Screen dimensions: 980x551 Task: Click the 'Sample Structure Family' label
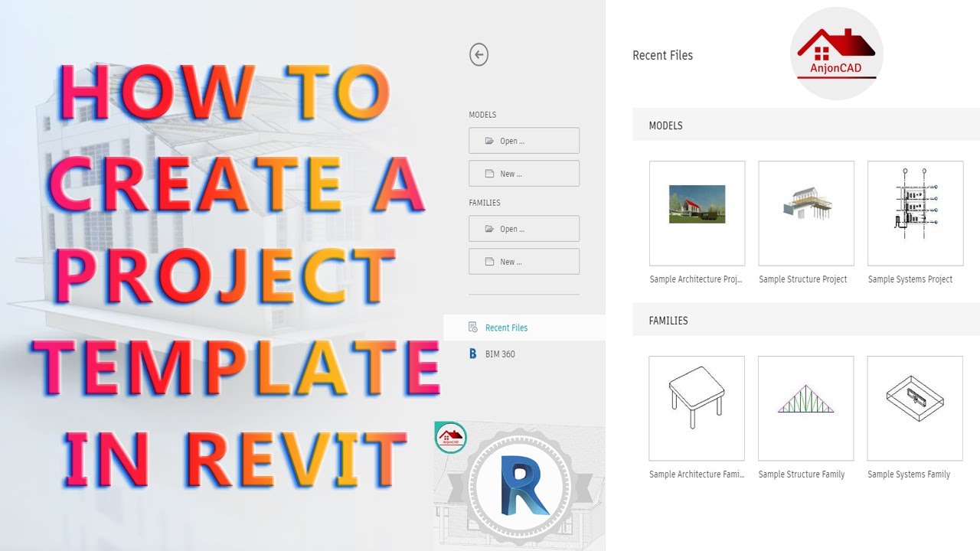[x=802, y=474]
